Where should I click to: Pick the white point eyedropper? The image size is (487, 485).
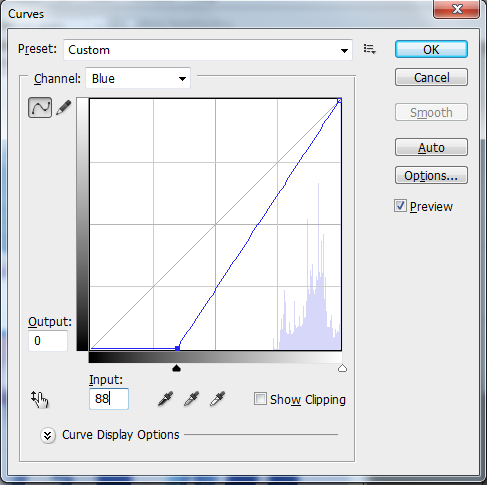[x=218, y=399]
